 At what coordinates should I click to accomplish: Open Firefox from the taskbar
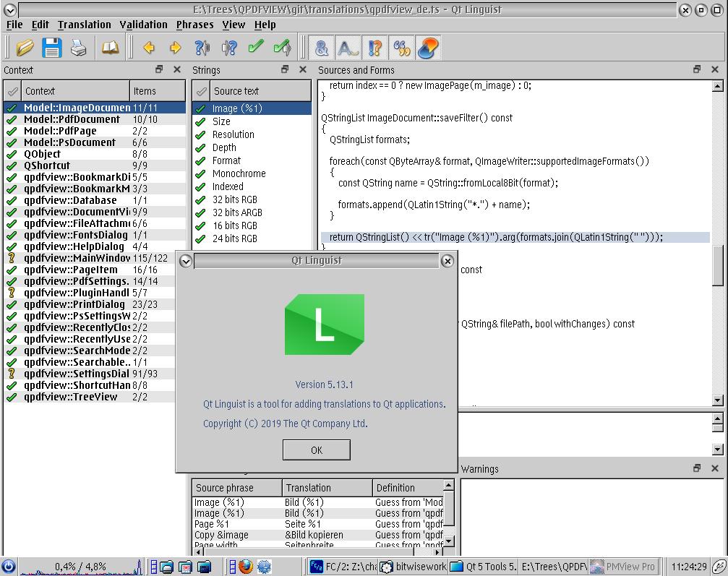tap(245, 566)
